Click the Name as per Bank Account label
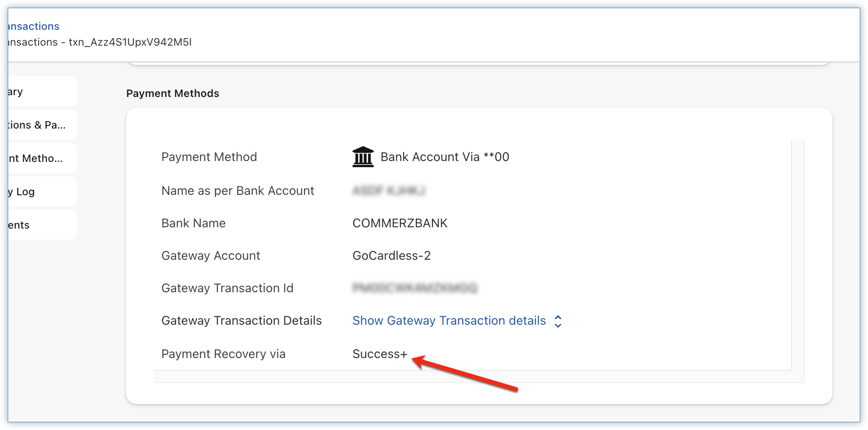Screen dimensions: 868x430 pos(238,191)
